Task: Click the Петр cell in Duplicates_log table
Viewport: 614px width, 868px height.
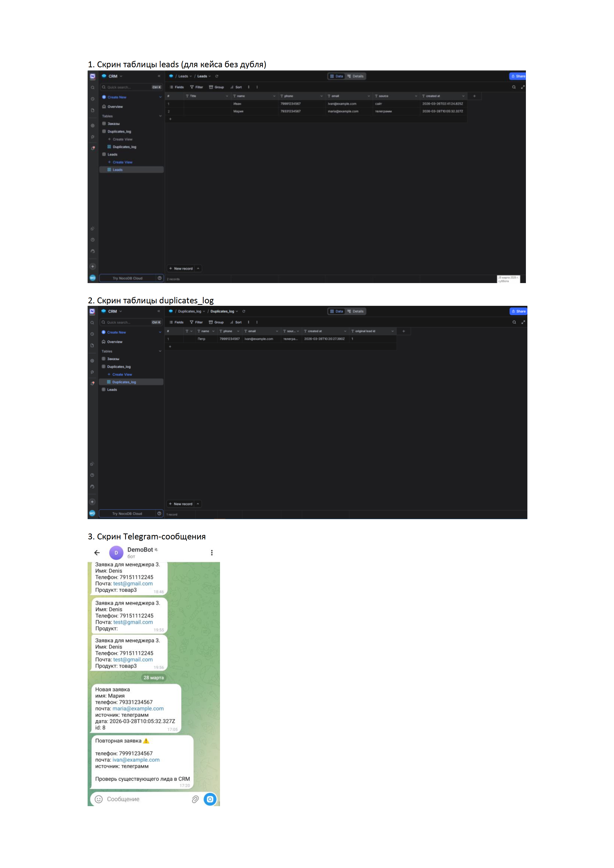Action: click(x=206, y=339)
